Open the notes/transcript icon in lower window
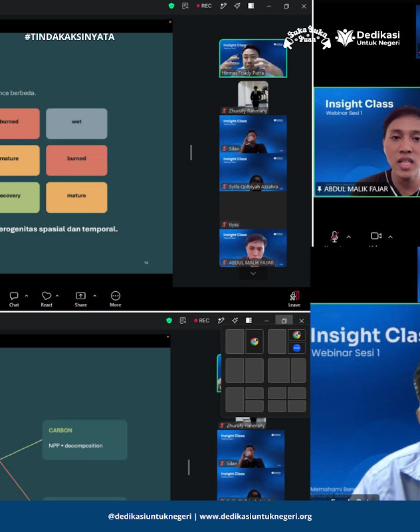The image size is (420, 532). point(183,321)
